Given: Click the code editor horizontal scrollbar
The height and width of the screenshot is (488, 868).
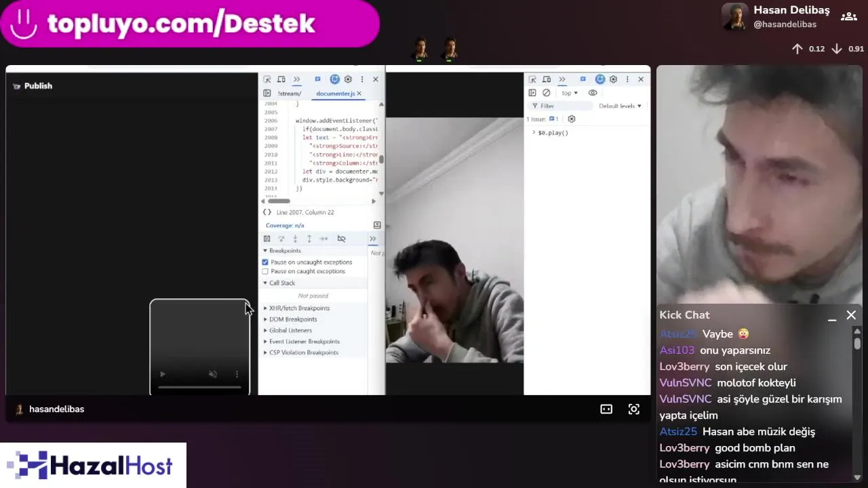Looking at the screenshot, I should pos(279,201).
